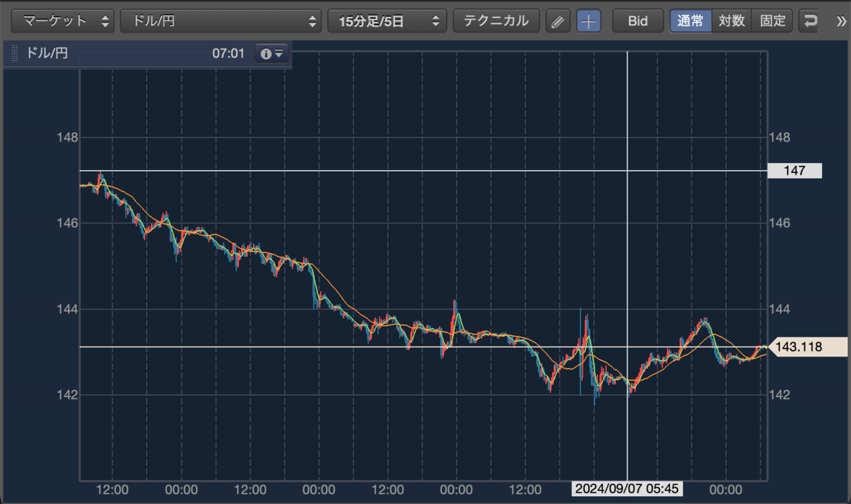This screenshot has width=851, height=504.
Task: Click the left axis 142 label
Action: 67,395
